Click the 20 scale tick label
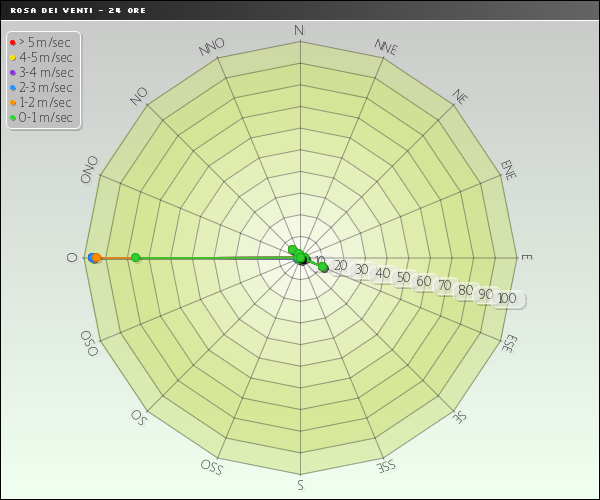 click(x=341, y=265)
